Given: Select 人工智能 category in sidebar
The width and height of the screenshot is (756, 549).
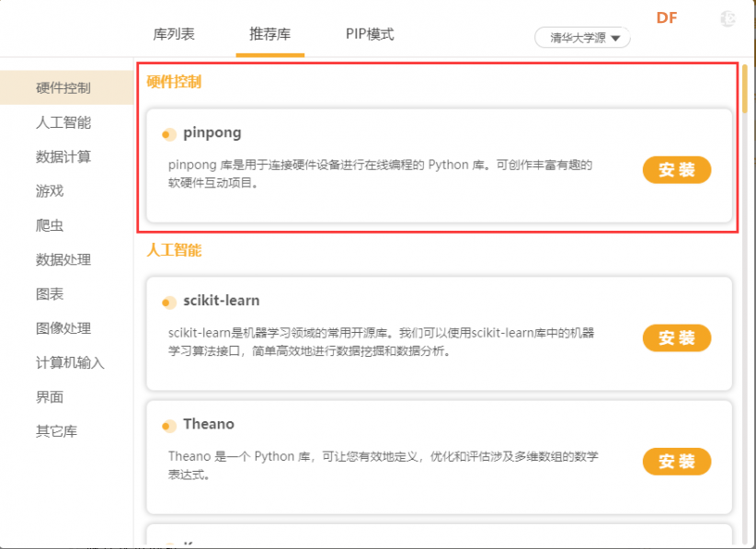Looking at the screenshot, I should pyautogui.click(x=63, y=122).
